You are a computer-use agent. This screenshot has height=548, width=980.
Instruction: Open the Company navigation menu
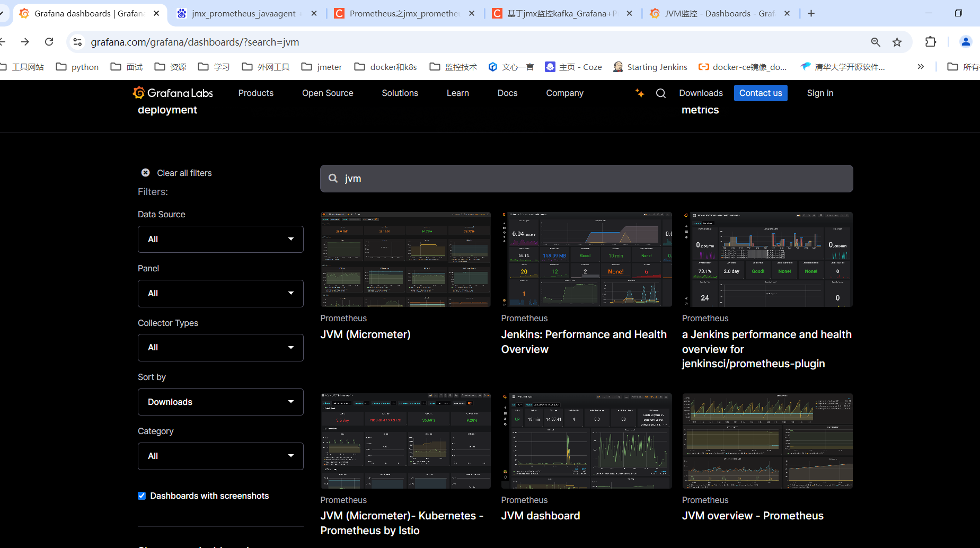(x=565, y=93)
